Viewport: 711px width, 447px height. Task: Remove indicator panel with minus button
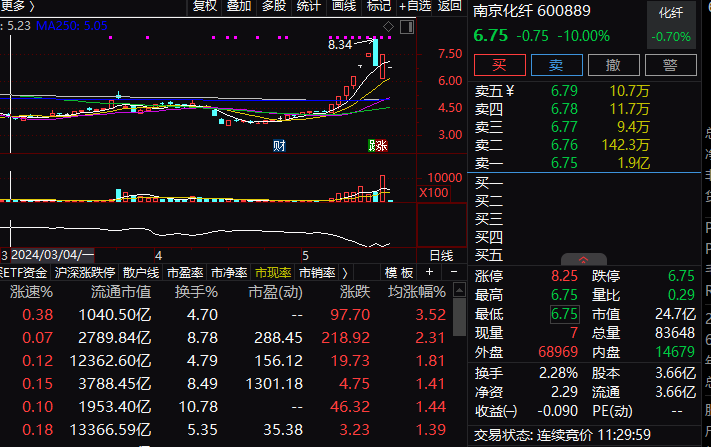coord(454,272)
